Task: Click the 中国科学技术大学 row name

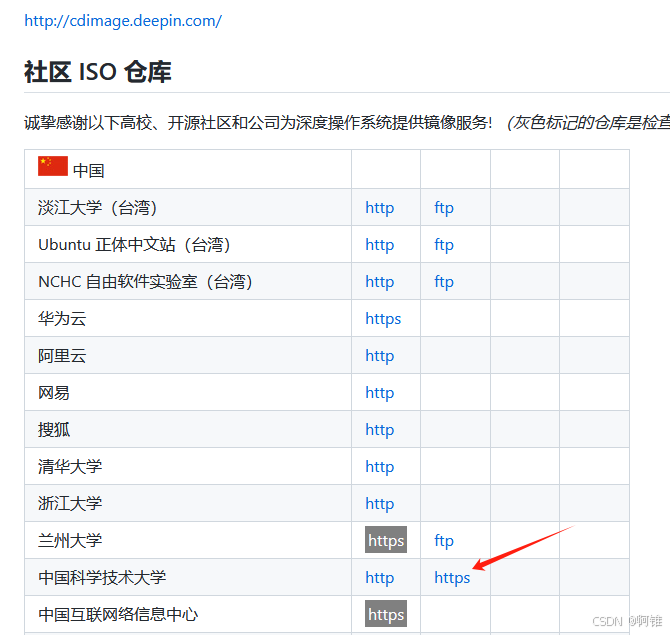Action: point(102,578)
